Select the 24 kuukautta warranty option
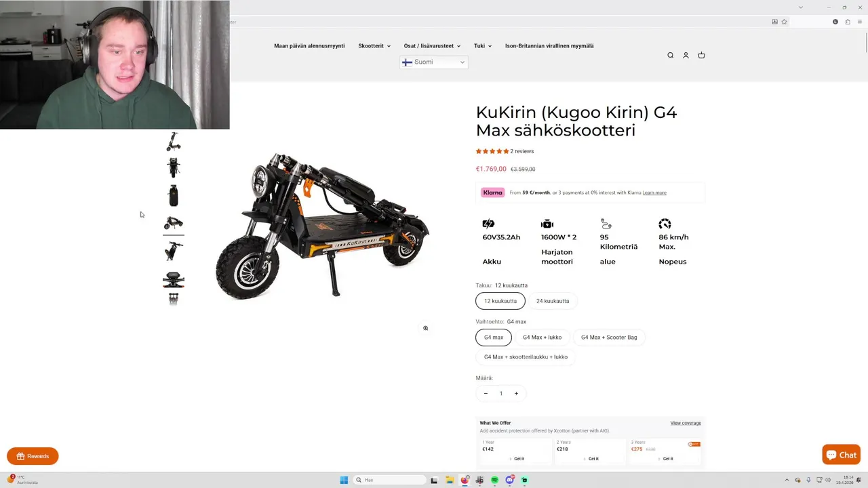 553,301
